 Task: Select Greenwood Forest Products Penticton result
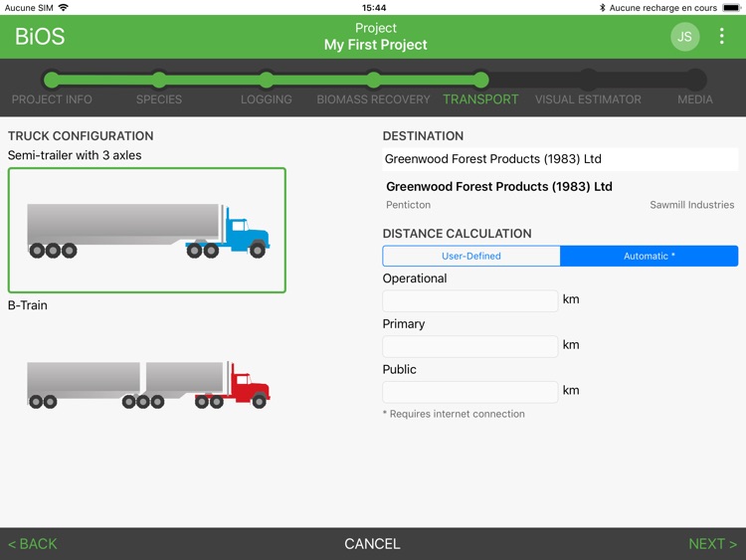click(560, 195)
